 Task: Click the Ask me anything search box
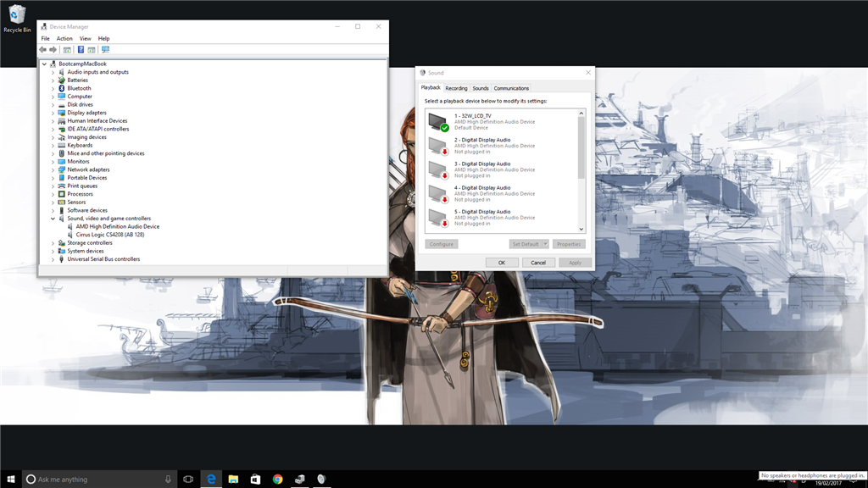[x=100, y=480]
